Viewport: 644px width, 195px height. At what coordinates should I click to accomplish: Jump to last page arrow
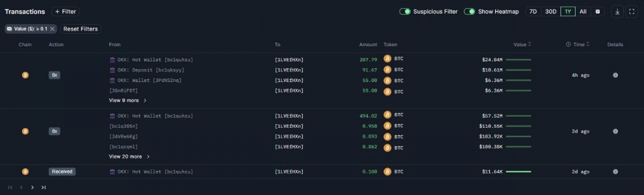pos(43,187)
